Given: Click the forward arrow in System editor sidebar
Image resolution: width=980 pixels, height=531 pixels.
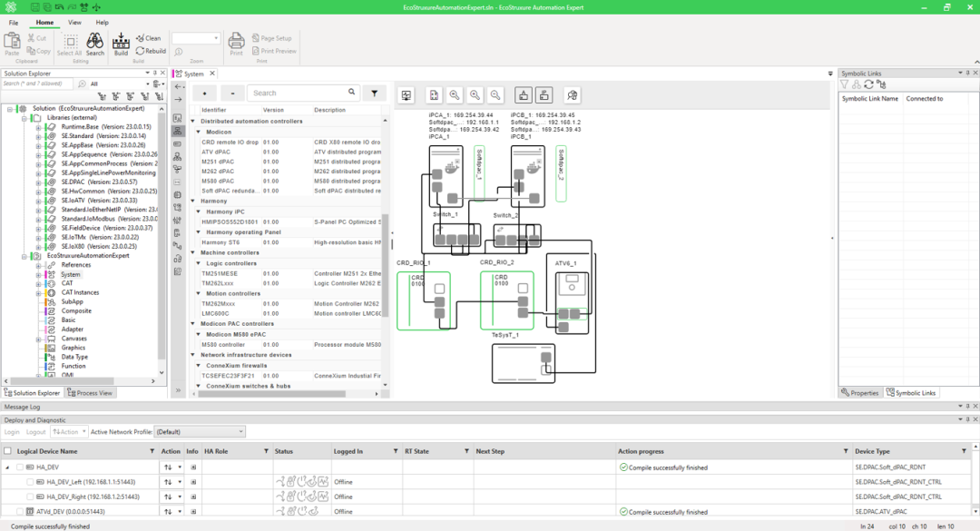Looking at the screenshot, I should click(178, 100).
